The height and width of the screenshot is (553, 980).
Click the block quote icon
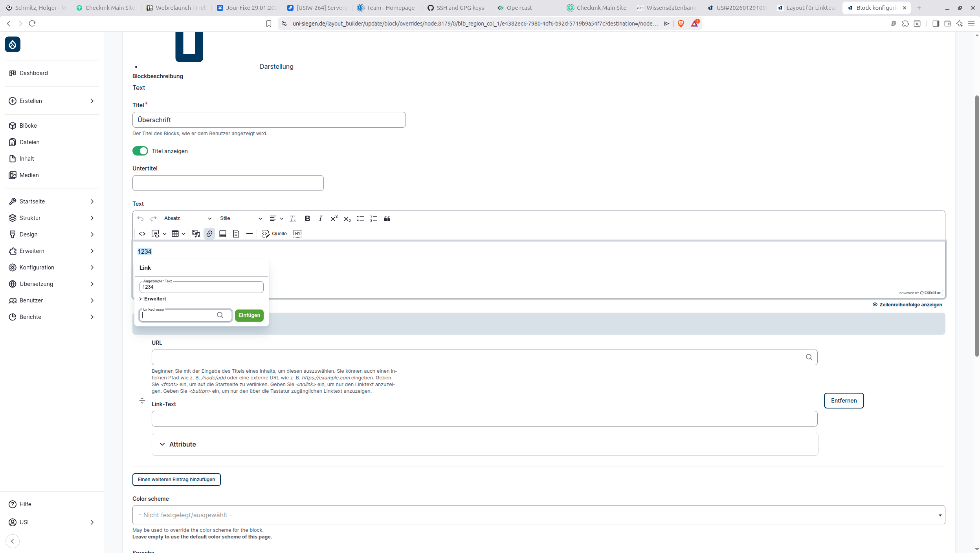click(x=387, y=218)
